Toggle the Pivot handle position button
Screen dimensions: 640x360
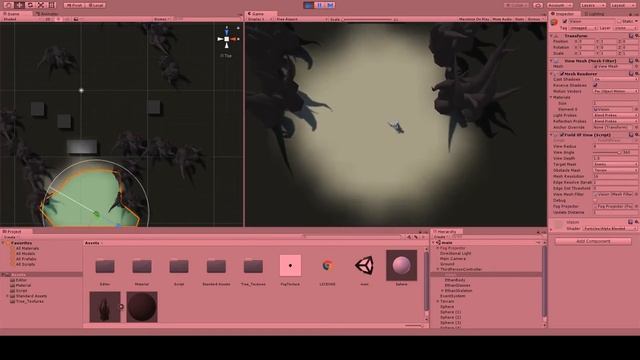point(74,5)
